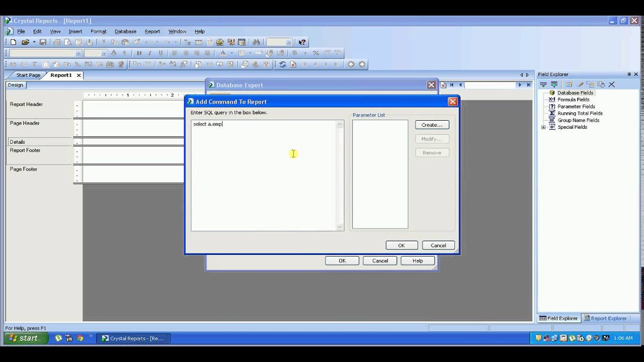The height and width of the screenshot is (362, 644).
Task: Click the Cut scissors icon
Action: click(103, 42)
